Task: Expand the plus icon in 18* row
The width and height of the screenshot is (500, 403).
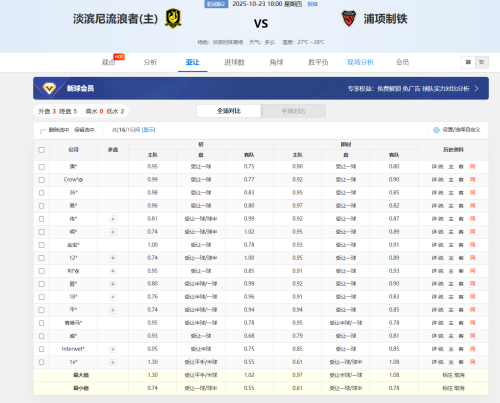Action: pos(113,297)
